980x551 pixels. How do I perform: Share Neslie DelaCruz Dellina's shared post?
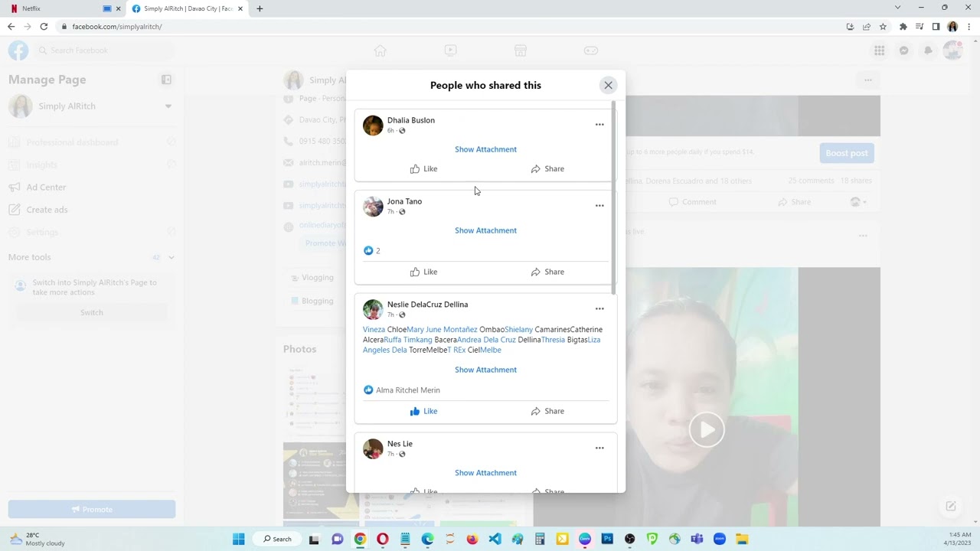point(547,411)
